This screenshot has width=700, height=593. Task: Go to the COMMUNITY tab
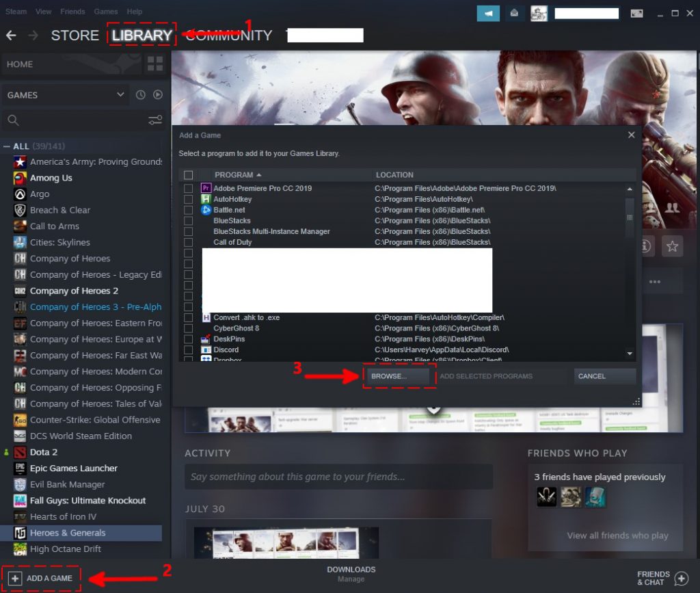(x=228, y=36)
